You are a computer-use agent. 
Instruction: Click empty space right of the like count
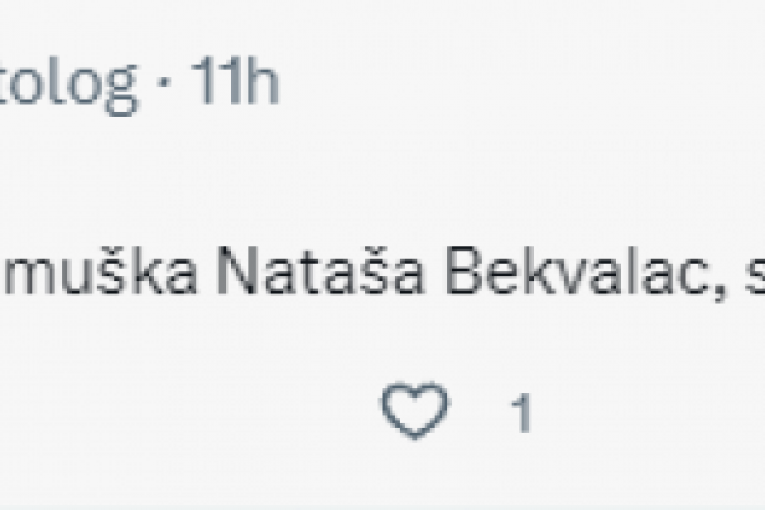[x=650, y=411]
